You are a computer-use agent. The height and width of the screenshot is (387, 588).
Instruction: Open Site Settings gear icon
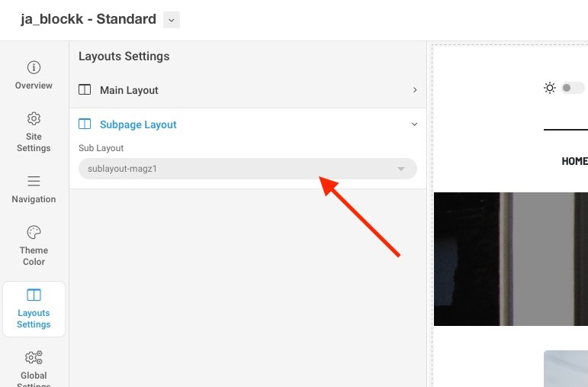pos(34,118)
